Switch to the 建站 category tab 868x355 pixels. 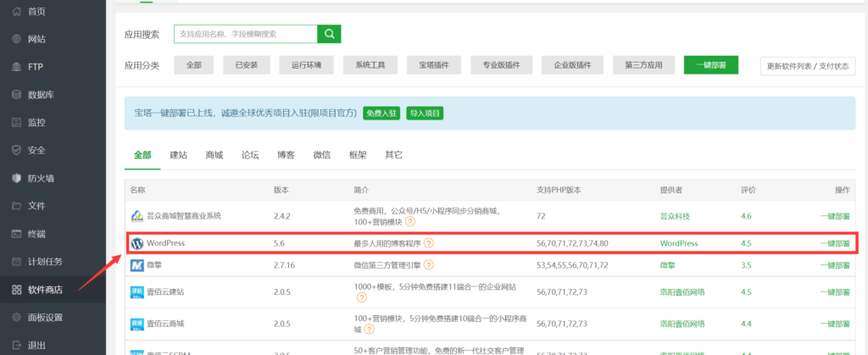(x=178, y=155)
